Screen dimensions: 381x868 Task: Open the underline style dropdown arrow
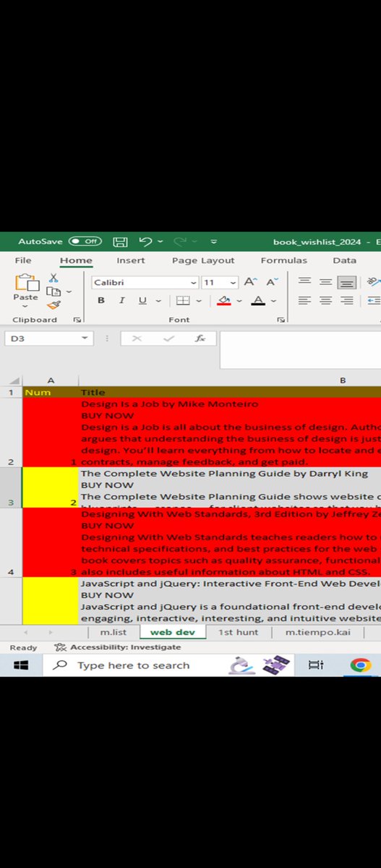pyautogui.click(x=160, y=301)
